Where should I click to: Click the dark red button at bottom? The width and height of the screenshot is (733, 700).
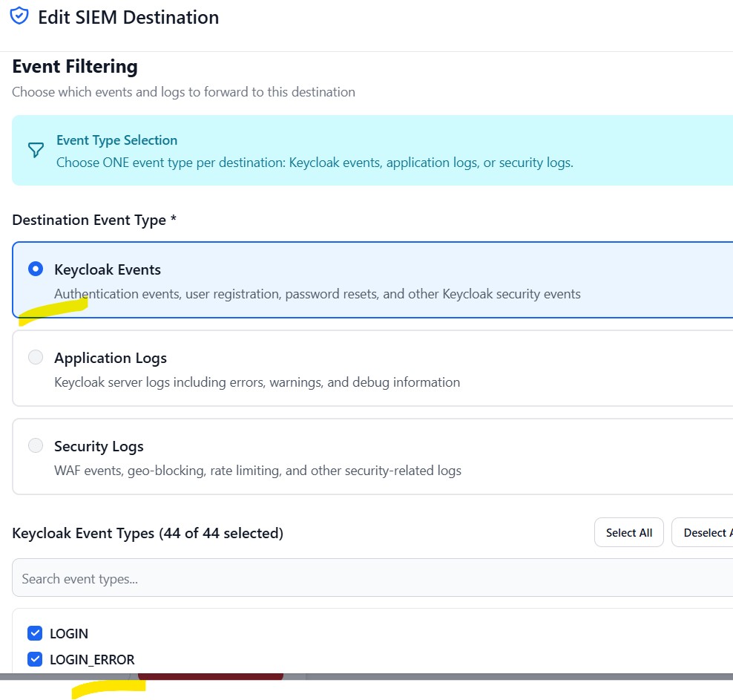coord(210,676)
